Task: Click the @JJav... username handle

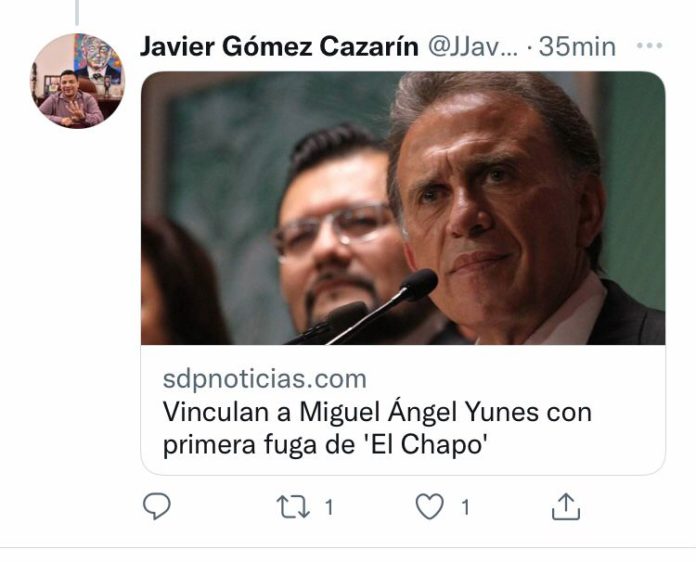Action: (473, 47)
